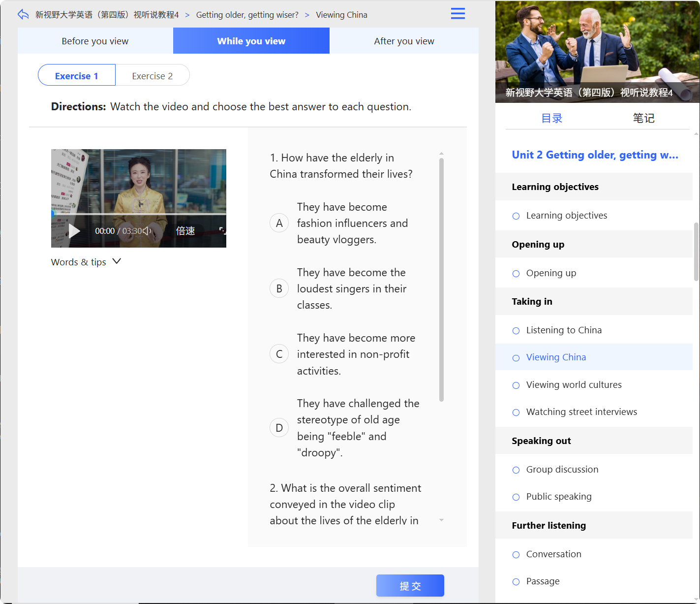
Task: Click the course cover thumbnail image
Action: [597, 52]
